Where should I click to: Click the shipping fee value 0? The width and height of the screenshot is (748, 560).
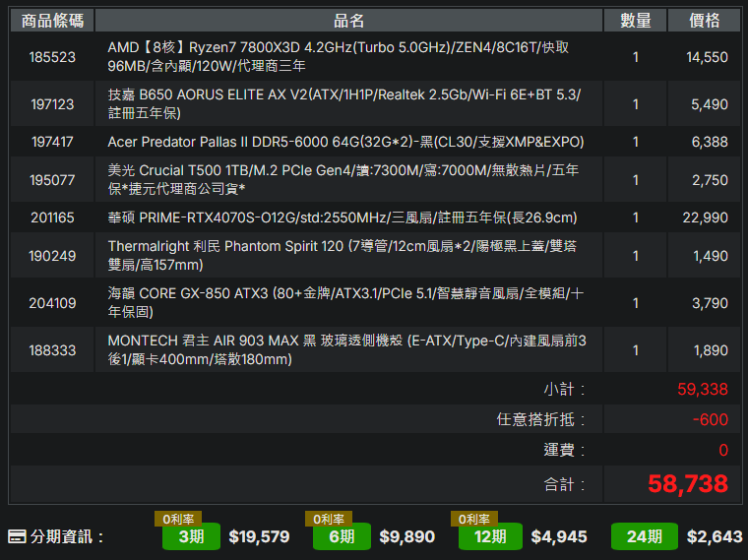click(723, 450)
